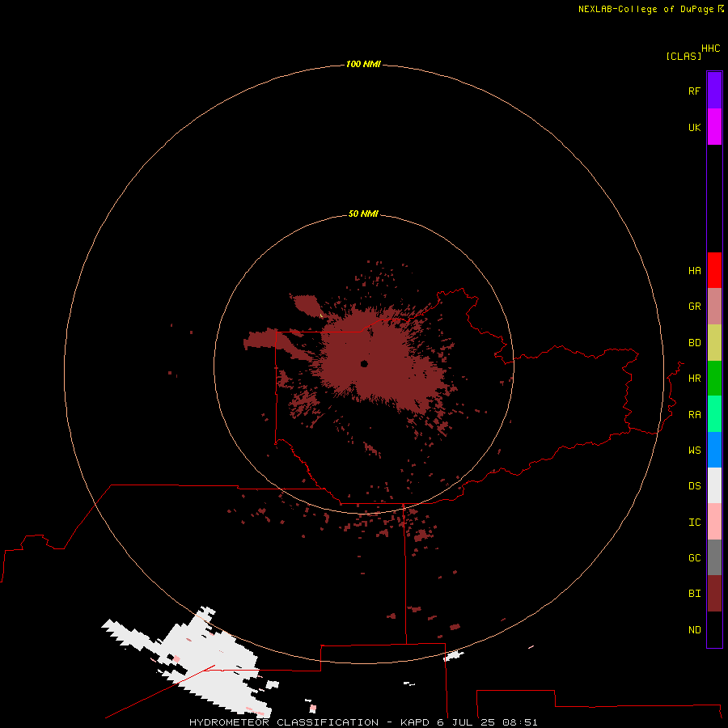Click the 'RF' legend label

click(694, 91)
